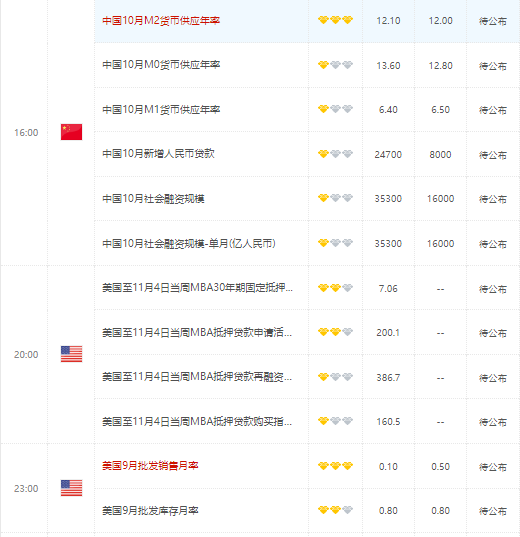Screen dimensions: 520x537
Task: Click forecast value 6.50 in M1 row
Action: pos(441,110)
